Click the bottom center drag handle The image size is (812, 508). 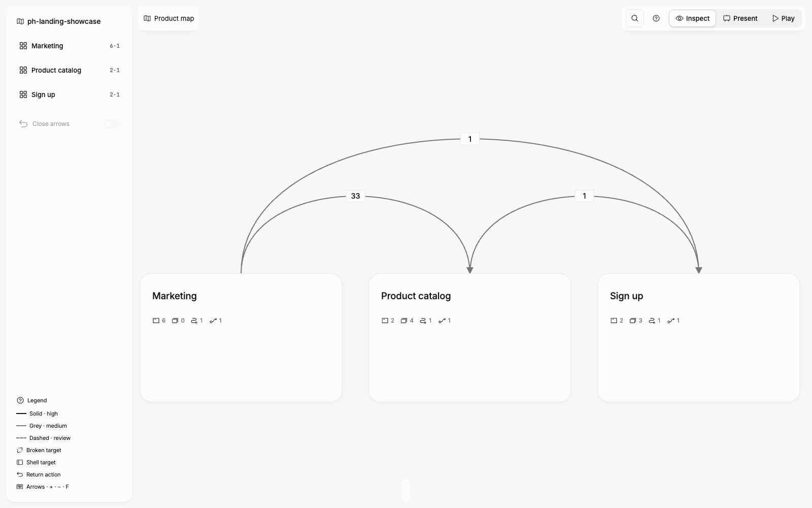[406, 490]
